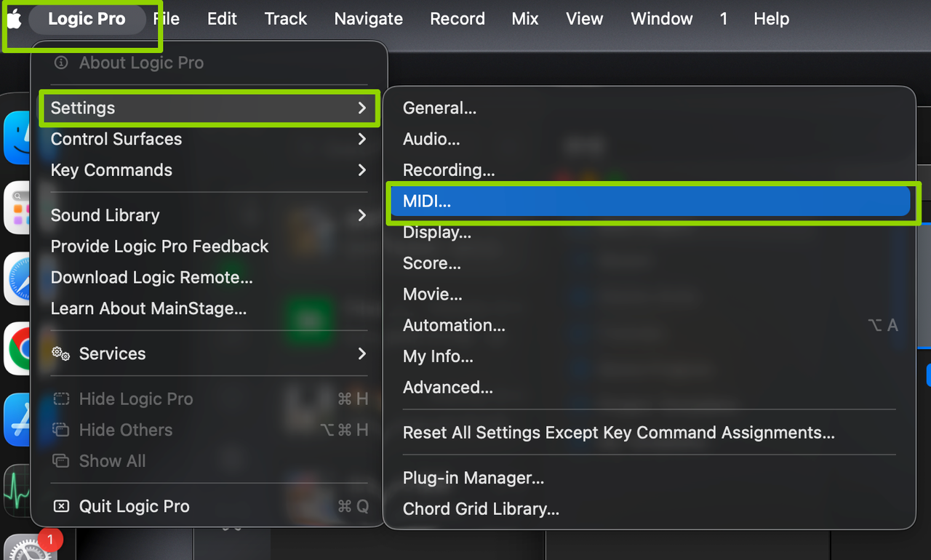Open the Track menu in menu bar
This screenshot has width=931, height=560.
click(x=285, y=19)
